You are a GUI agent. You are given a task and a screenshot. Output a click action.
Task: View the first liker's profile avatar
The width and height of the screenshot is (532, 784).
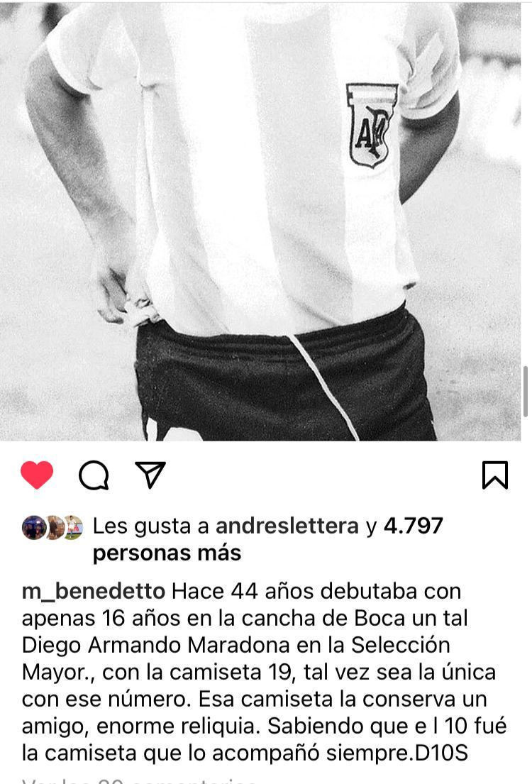(33, 527)
